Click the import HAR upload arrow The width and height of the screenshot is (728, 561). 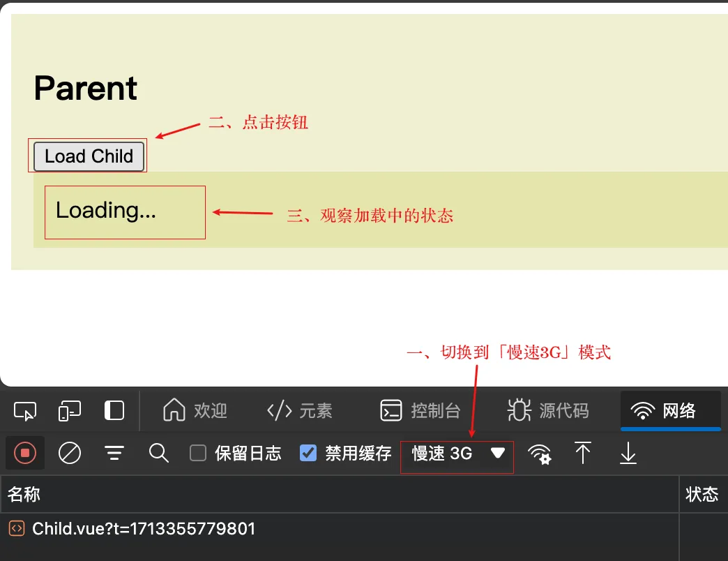click(583, 453)
